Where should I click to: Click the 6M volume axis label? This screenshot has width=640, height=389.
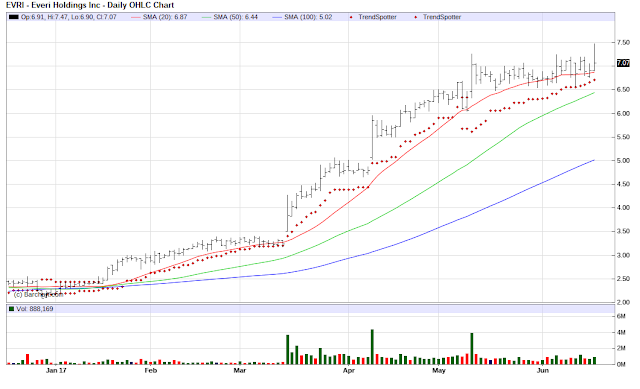621,316
